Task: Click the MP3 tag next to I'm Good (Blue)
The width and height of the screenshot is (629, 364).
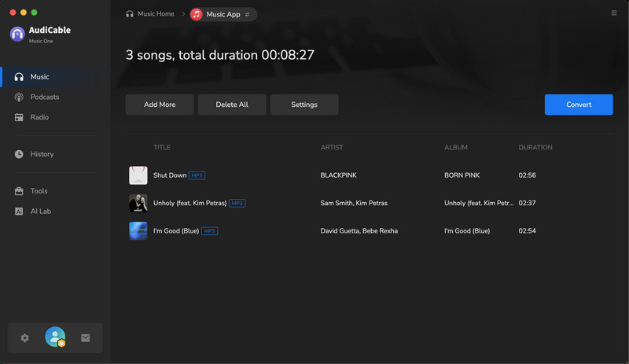Action: click(x=209, y=231)
